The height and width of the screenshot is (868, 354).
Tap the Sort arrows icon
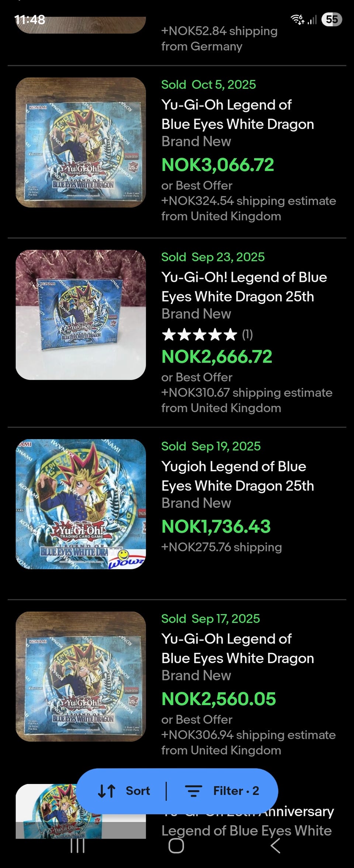[107, 791]
